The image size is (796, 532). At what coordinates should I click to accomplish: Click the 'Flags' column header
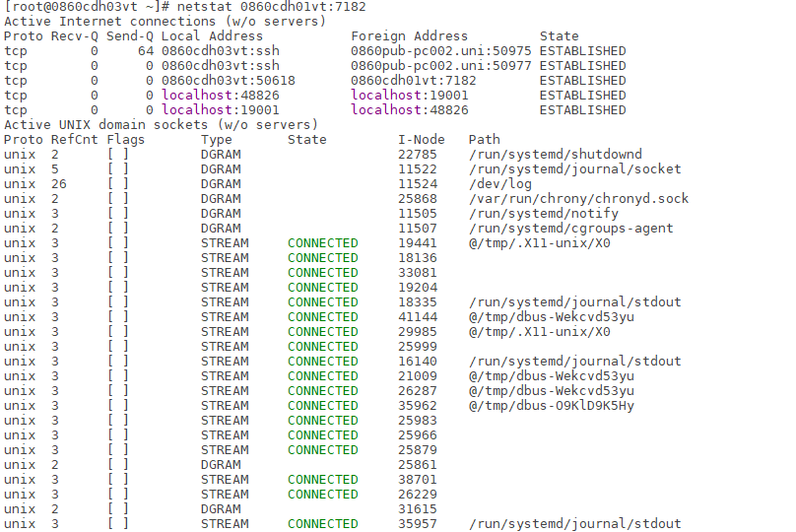pyautogui.click(x=126, y=140)
